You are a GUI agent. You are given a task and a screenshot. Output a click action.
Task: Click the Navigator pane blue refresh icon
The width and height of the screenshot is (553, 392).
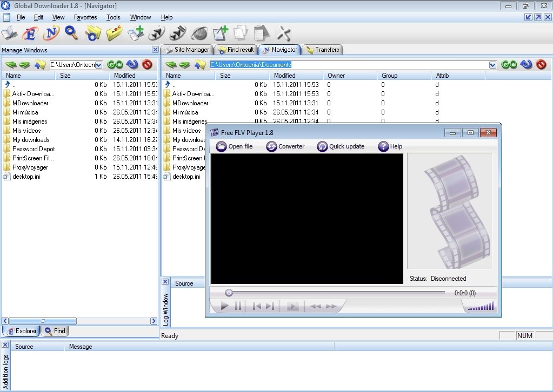[x=526, y=64]
